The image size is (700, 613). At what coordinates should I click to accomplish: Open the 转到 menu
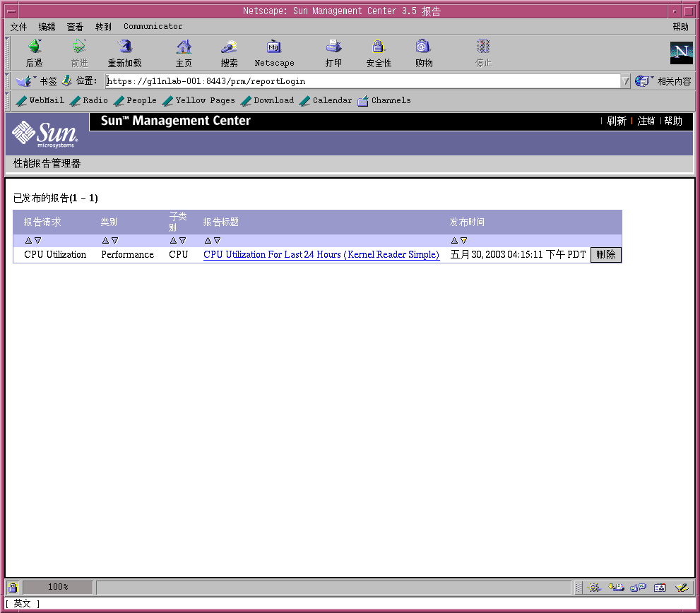103,27
